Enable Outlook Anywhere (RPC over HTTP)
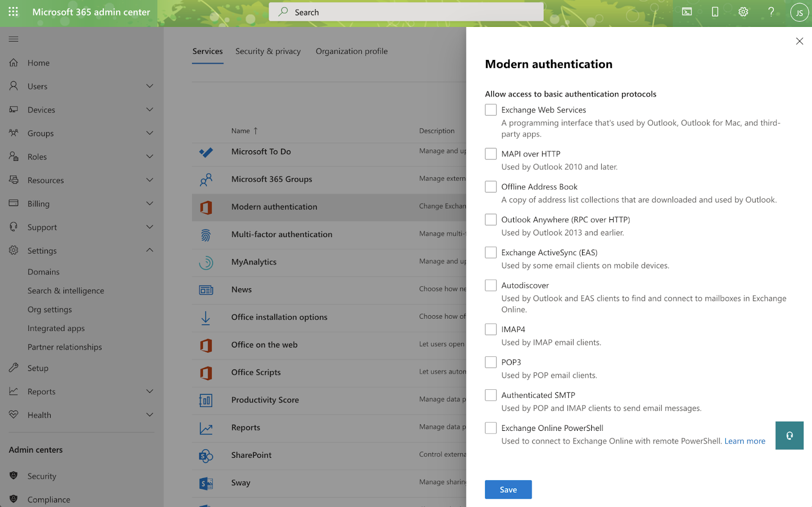Screen dimensions: 812x507 tap(491, 220)
